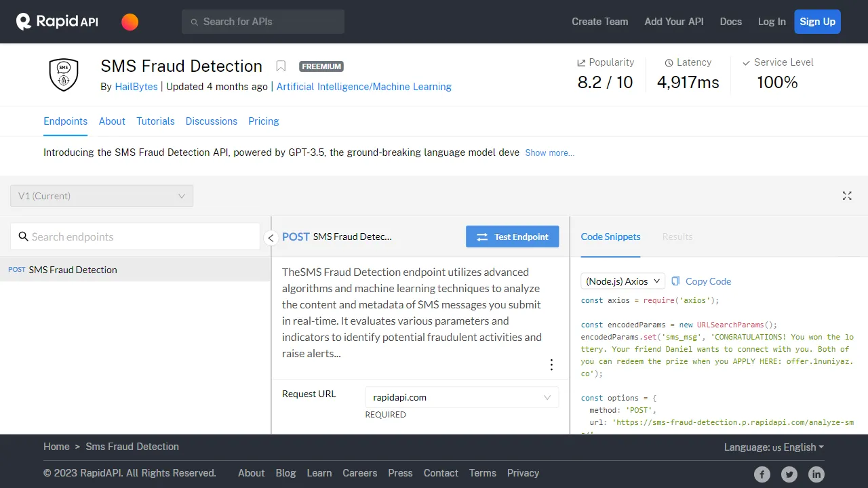Open the footer Terms link
This screenshot has width=868, height=488.
483,473
